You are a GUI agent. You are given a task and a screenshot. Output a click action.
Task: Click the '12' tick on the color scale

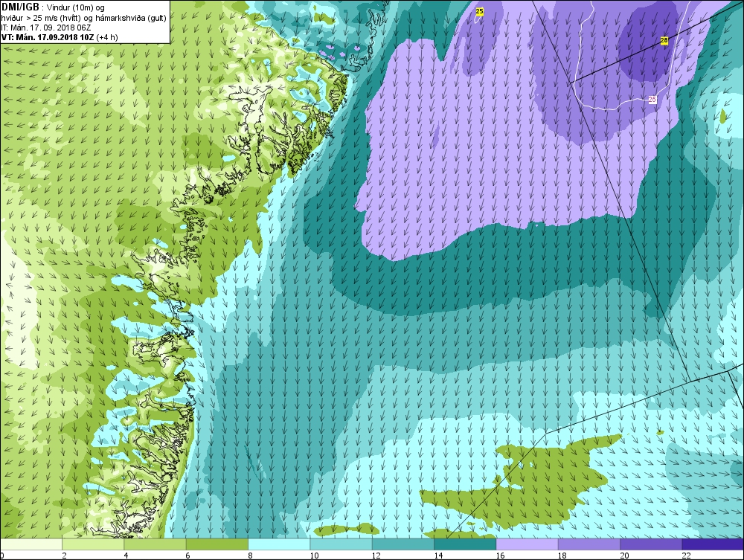pyautogui.click(x=376, y=556)
